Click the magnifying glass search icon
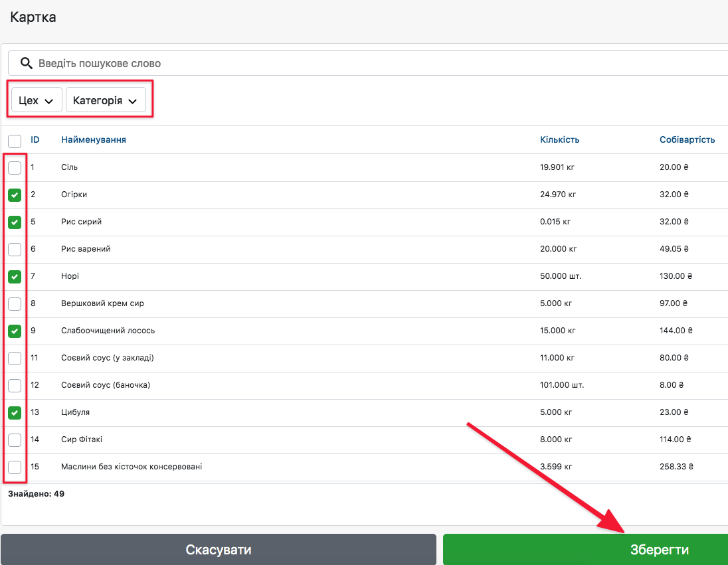 click(x=27, y=64)
